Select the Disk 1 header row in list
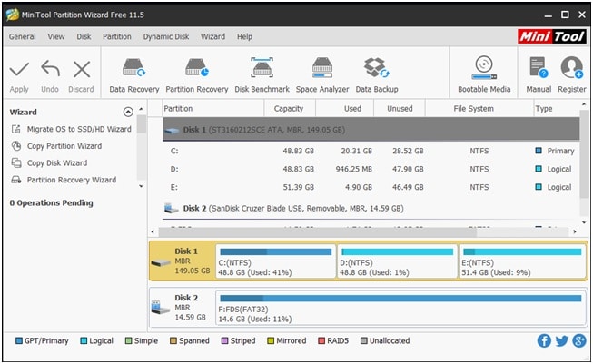The image size is (593, 364). pyautogui.click(x=371, y=129)
